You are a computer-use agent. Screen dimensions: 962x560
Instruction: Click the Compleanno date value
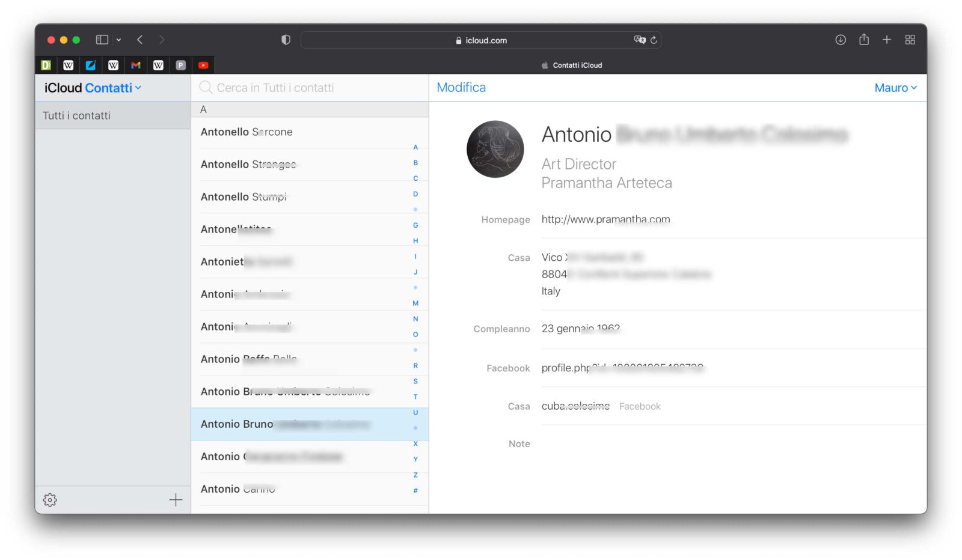point(581,329)
